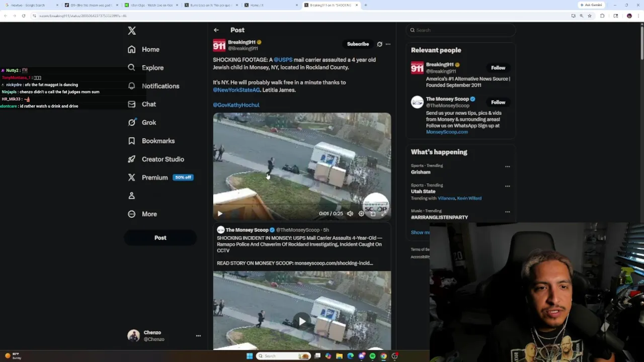Screen dimensions: 644x362
Task: Open a new browser tab
Action: [365, 5]
